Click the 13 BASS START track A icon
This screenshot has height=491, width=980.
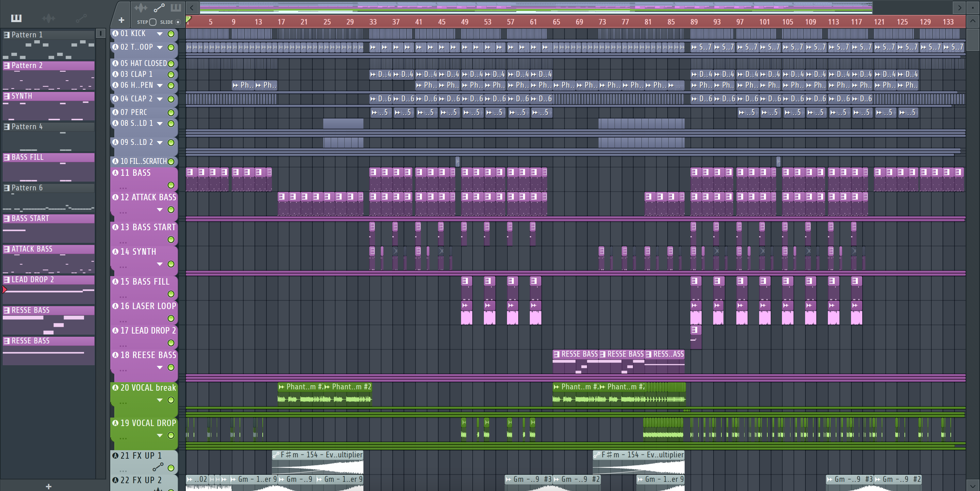[115, 227]
